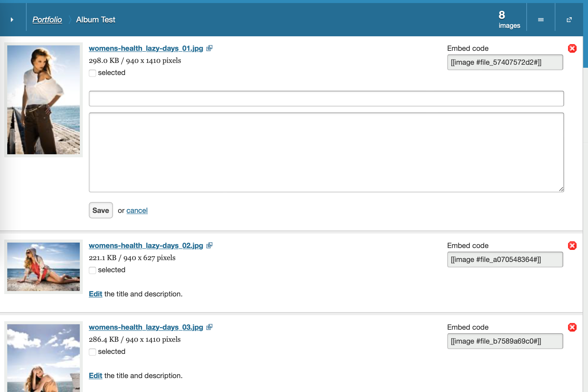Click the 'Album Test' breadcrumb title
This screenshot has height=392, width=588.
[x=95, y=20]
